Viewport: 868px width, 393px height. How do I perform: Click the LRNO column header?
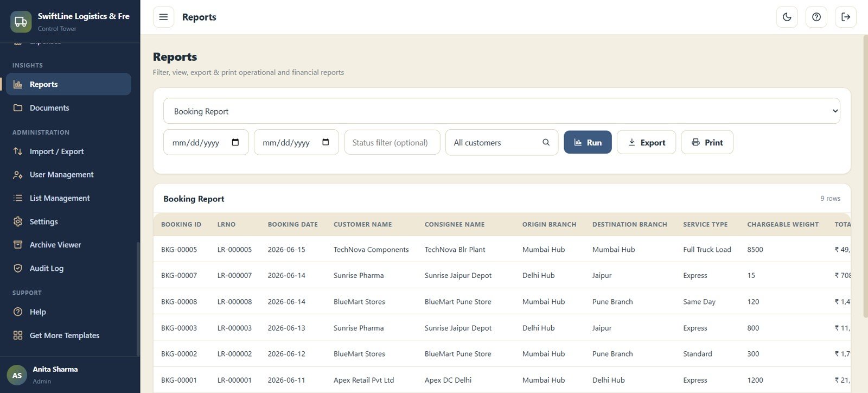tap(226, 224)
